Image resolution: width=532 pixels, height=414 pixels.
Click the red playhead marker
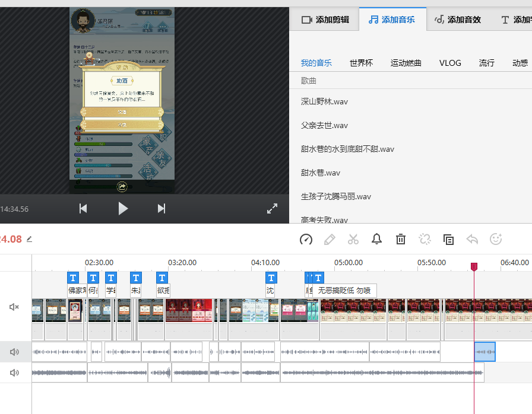tap(474, 267)
